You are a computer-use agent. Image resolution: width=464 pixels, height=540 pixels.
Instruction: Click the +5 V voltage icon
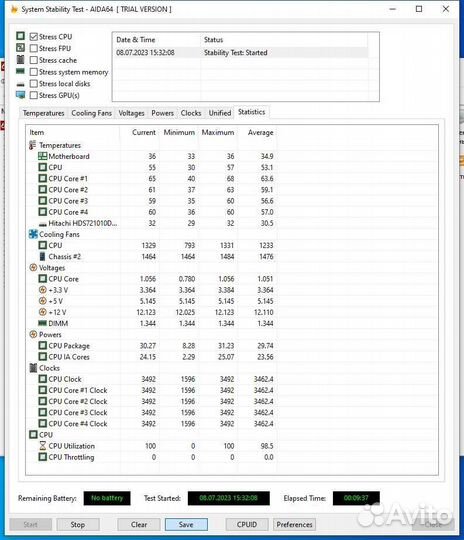(x=42, y=301)
